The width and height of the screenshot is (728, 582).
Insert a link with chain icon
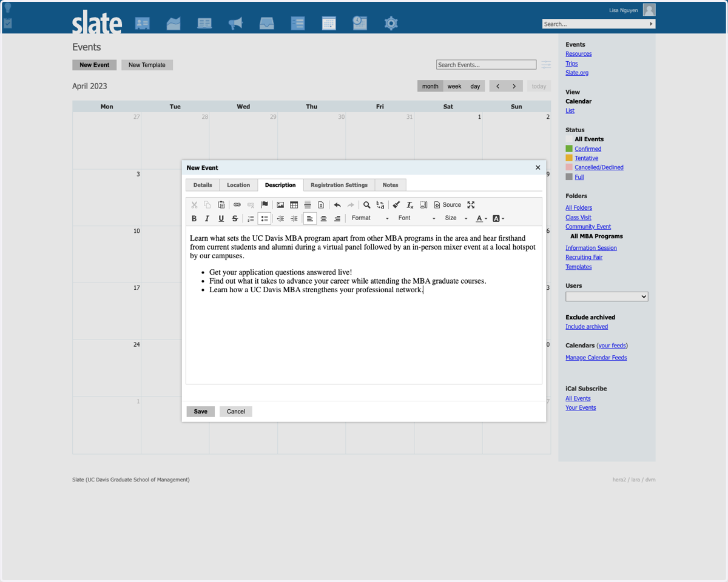click(237, 205)
